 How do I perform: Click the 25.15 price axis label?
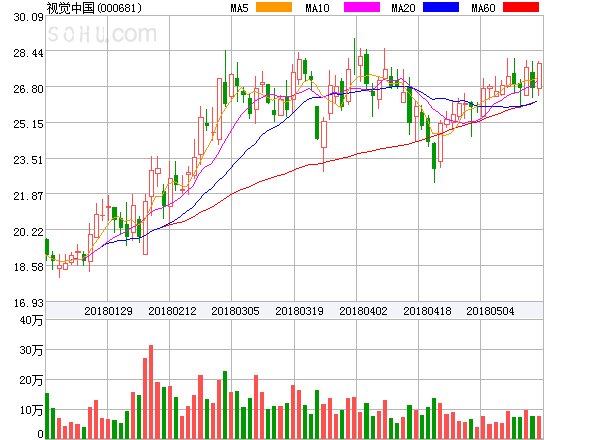coord(28,124)
